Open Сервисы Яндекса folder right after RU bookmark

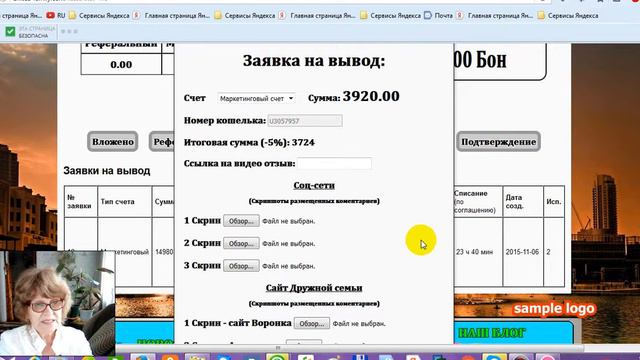[x=99, y=16]
